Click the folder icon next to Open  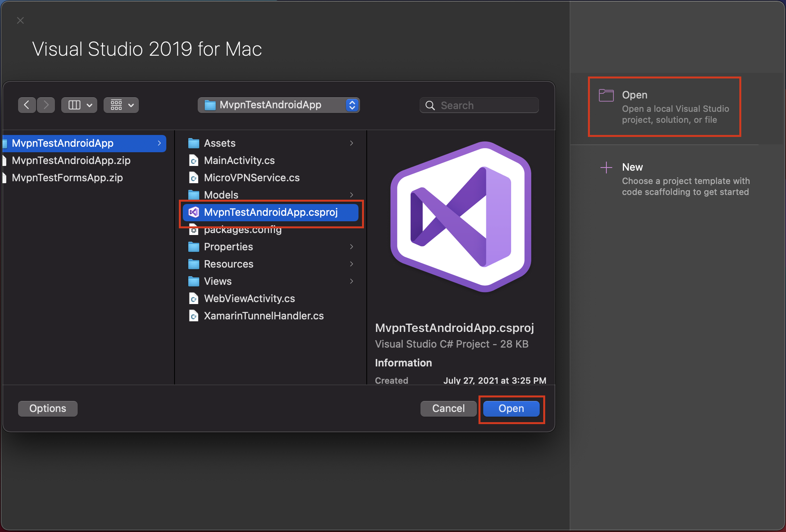pos(606,95)
